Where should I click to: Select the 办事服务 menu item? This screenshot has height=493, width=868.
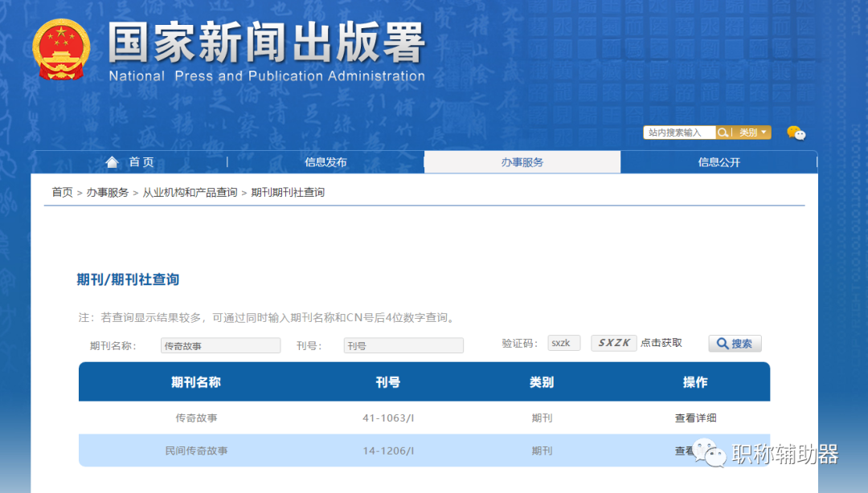[x=522, y=161]
